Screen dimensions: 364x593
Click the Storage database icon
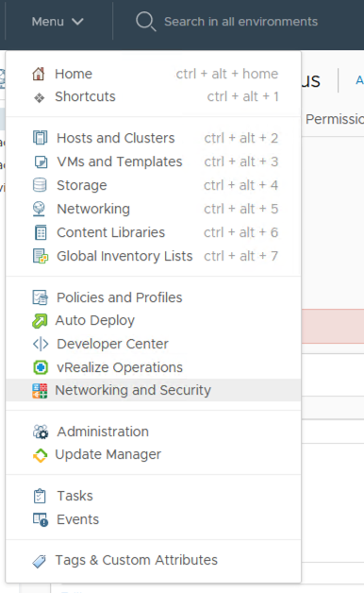pyautogui.click(x=40, y=185)
